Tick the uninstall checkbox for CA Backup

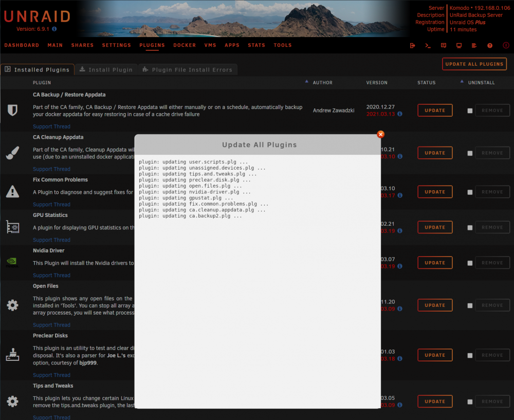click(470, 111)
